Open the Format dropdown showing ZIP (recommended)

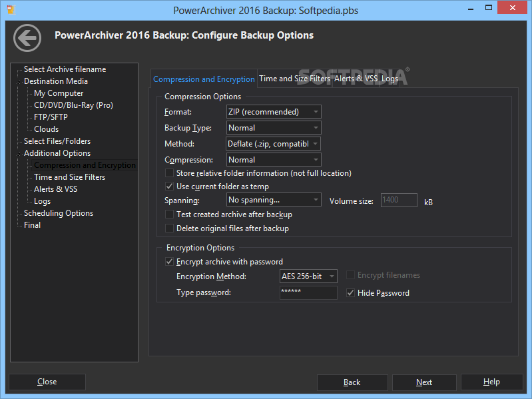click(274, 112)
